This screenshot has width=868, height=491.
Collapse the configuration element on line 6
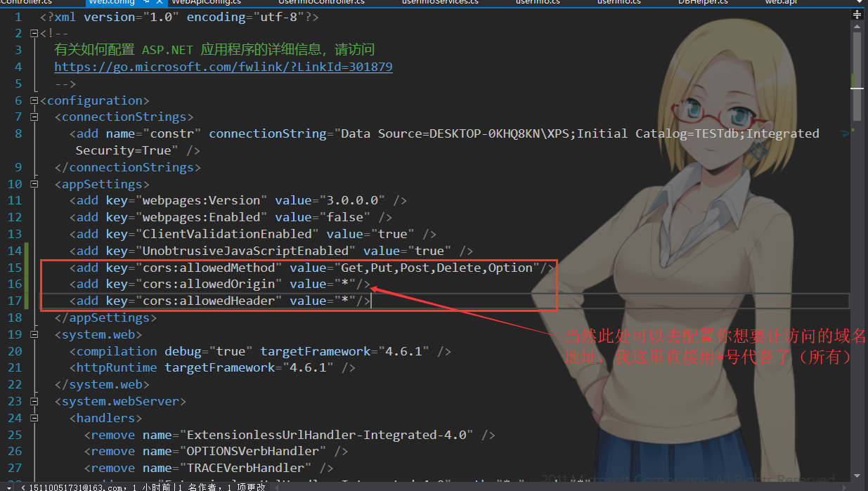(x=34, y=100)
